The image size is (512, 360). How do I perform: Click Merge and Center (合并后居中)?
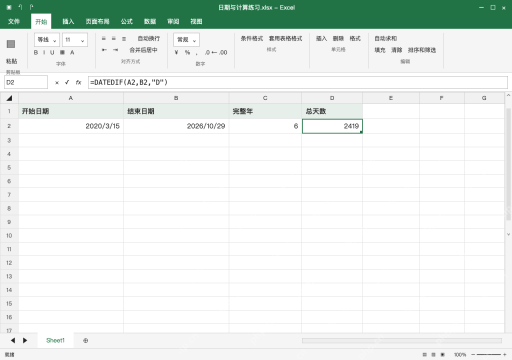(143, 50)
